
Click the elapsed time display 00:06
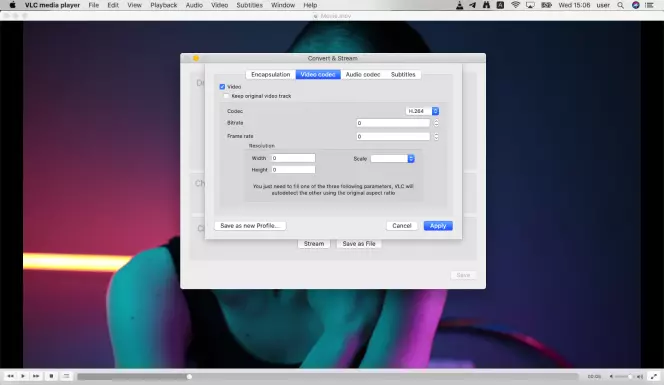tap(594, 377)
